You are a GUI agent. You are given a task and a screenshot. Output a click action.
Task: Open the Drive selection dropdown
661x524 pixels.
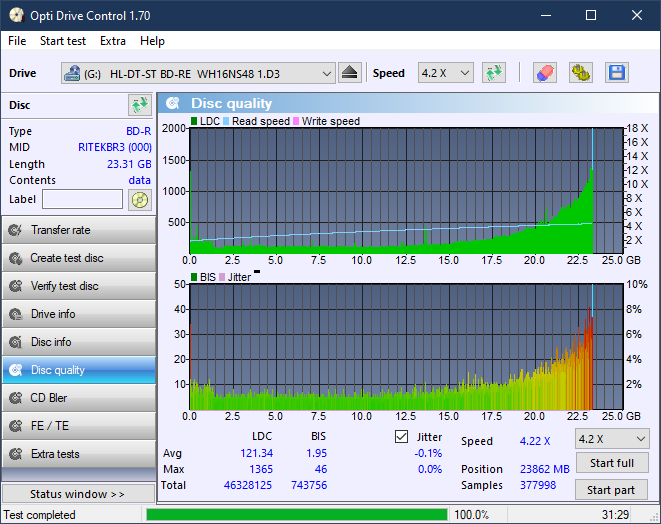point(198,73)
